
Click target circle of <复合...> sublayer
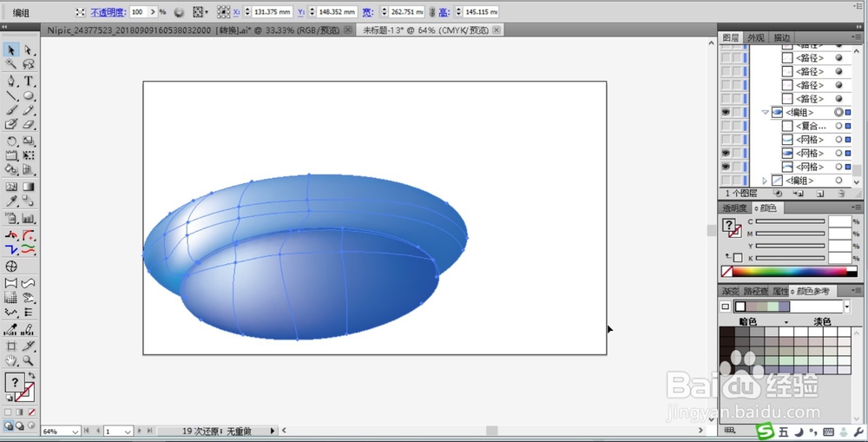pyautogui.click(x=839, y=126)
